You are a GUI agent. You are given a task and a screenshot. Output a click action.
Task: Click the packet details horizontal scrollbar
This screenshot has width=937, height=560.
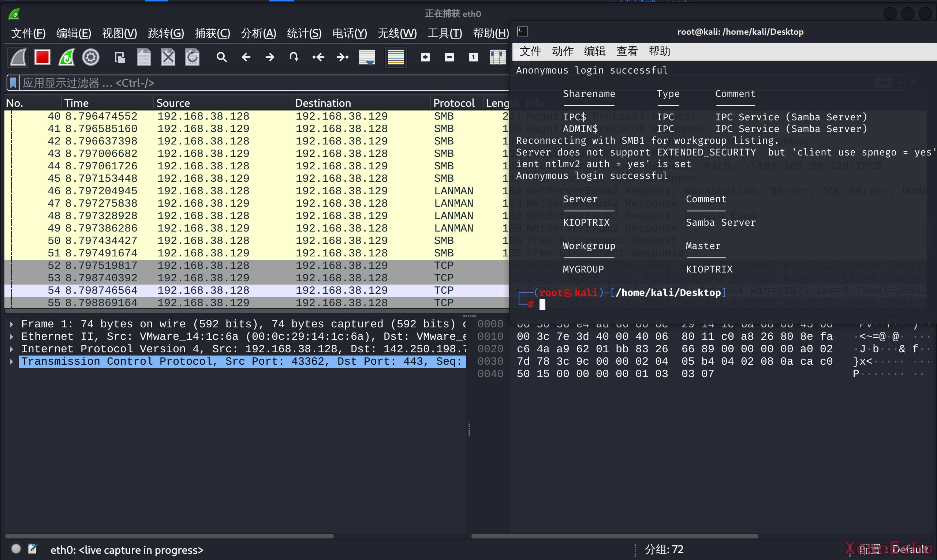point(169,536)
